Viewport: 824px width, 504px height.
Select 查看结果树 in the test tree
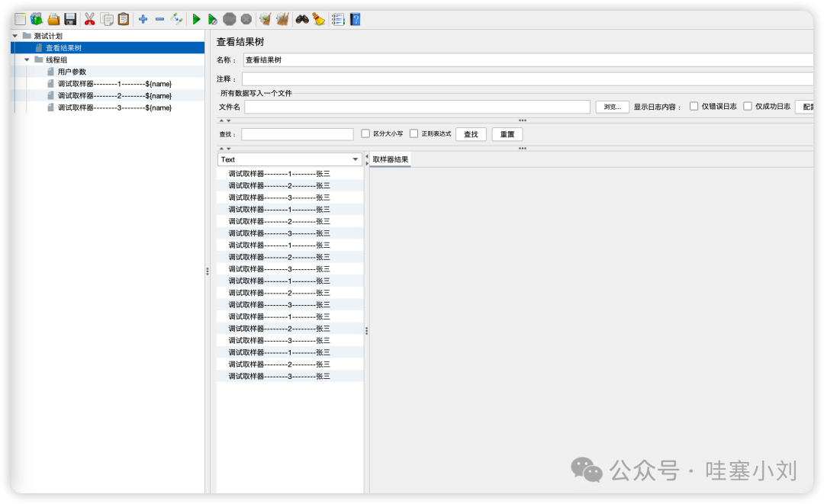click(63, 48)
